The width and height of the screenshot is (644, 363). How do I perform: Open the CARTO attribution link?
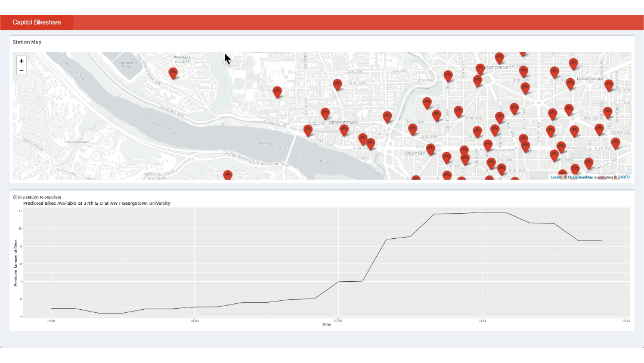click(623, 177)
